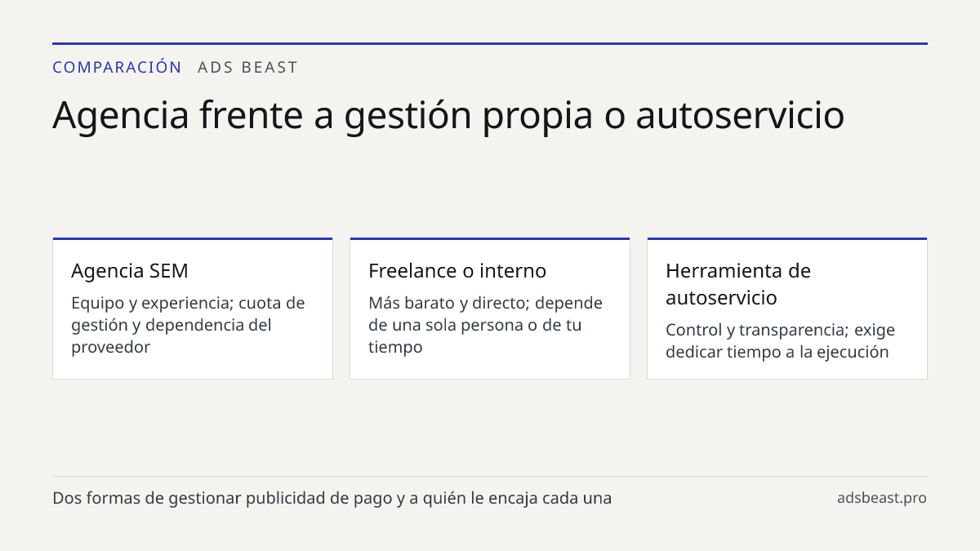The height and width of the screenshot is (551, 980).
Task: Open the adsbeast.pro link
Action: pos(882,497)
